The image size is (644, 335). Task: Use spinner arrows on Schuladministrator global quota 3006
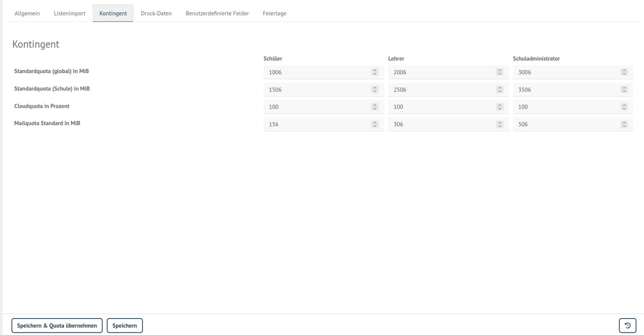point(624,72)
